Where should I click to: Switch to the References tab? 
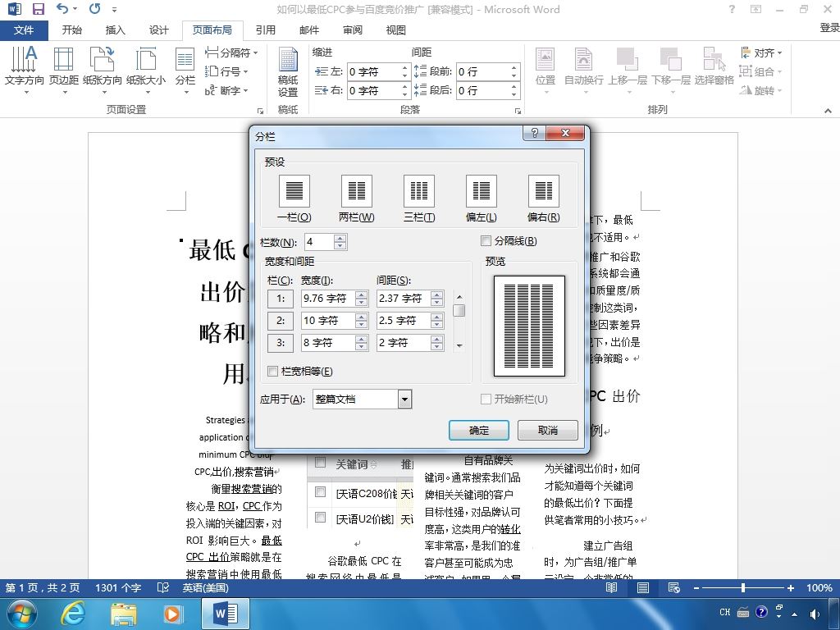coord(265,30)
